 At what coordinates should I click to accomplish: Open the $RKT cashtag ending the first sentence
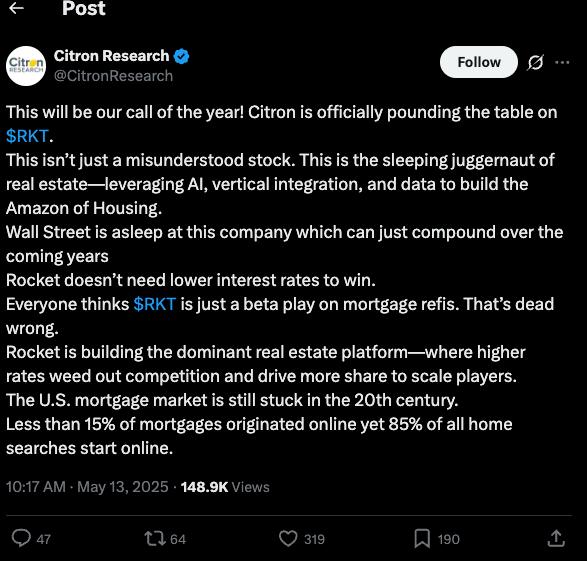click(x=27, y=136)
